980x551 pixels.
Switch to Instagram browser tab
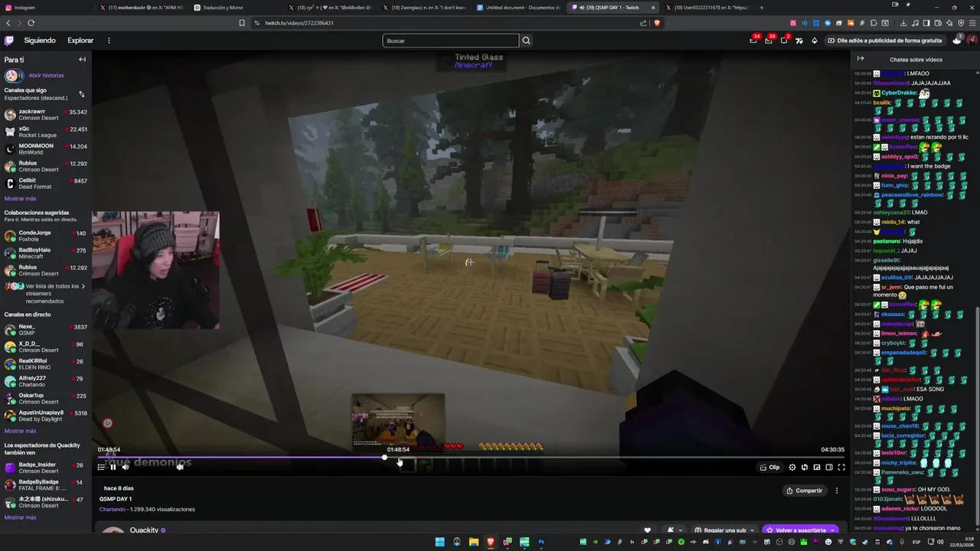(x=46, y=8)
